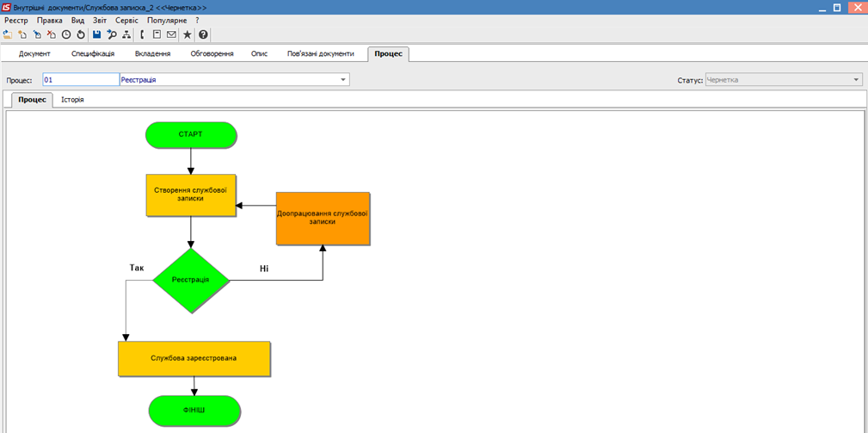Screen dimensions: 868x433
Task: Click the phone handset toolbar icon
Action: point(142,34)
